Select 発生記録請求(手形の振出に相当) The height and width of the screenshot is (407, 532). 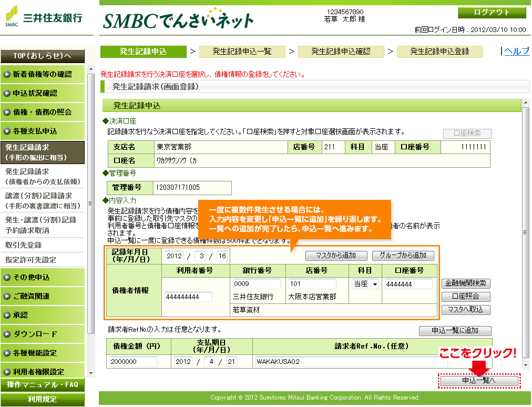43,152
